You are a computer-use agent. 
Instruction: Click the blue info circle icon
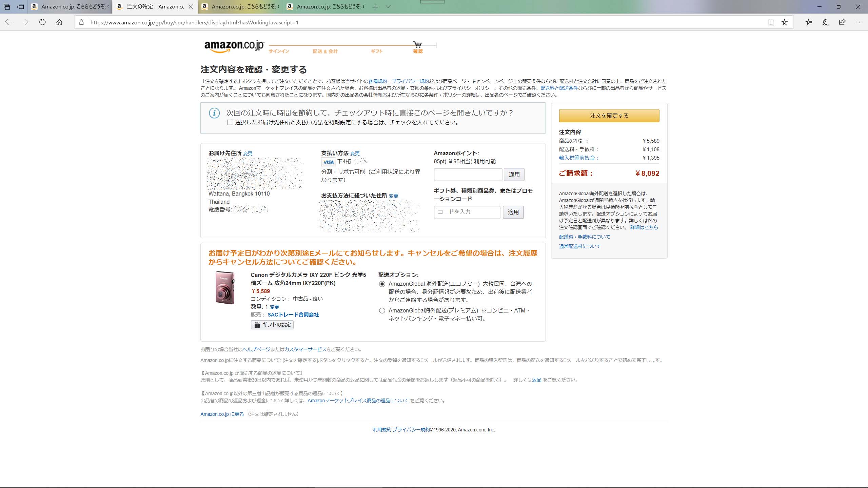pyautogui.click(x=214, y=113)
